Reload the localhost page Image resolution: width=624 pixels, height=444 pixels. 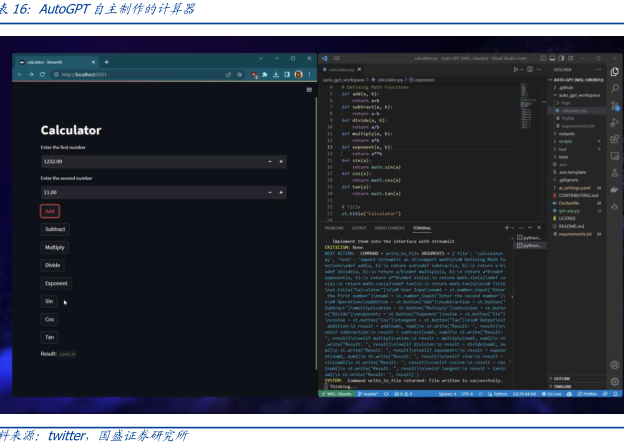[x=42, y=75]
